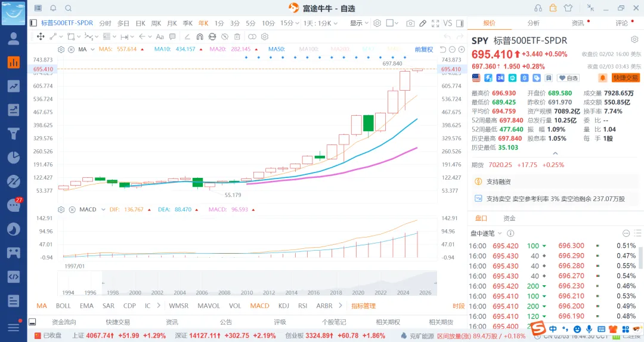Click the screenshot camera icon in chart toolbar
The image size is (644, 342).
coord(410,23)
